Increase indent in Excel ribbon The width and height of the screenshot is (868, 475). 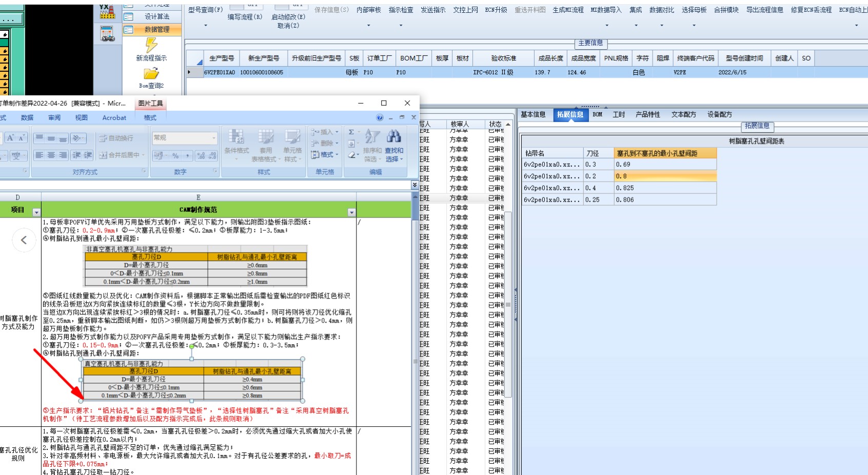88,155
